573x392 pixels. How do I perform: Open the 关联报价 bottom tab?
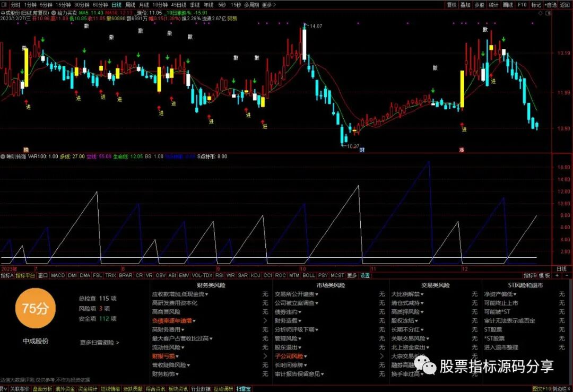tap(20, 389)
